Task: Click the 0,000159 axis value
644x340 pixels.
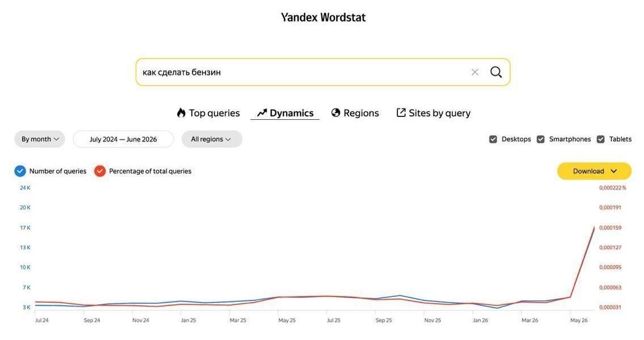Action: tap(610, 228)
